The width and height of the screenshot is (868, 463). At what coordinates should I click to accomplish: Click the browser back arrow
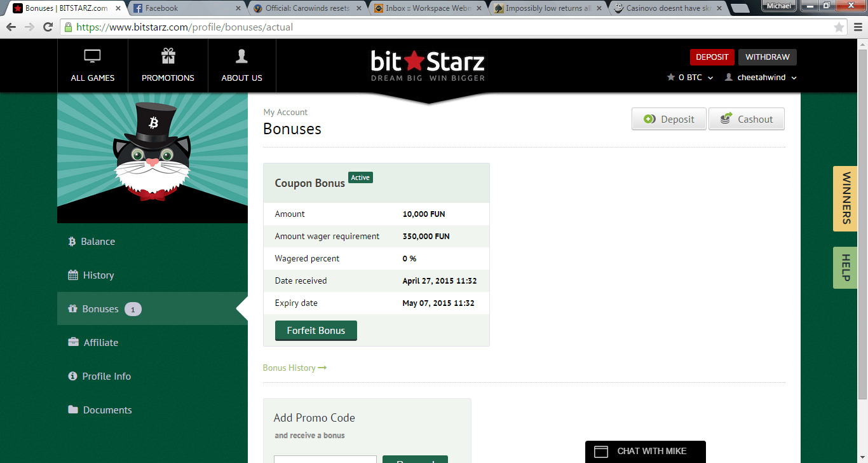point(11,27)
